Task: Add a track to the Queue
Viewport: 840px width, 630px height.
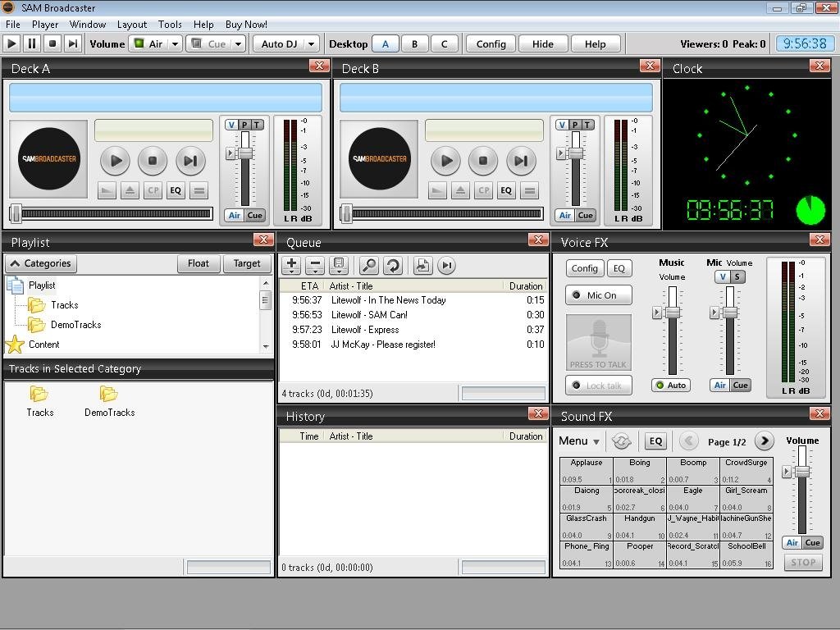Action: point(291,265)
